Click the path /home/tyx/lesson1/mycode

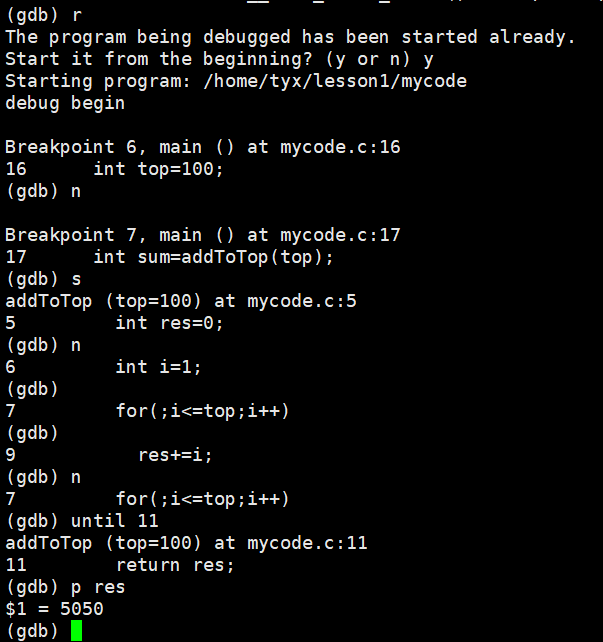pyautogui.click(x=335, y=81)
